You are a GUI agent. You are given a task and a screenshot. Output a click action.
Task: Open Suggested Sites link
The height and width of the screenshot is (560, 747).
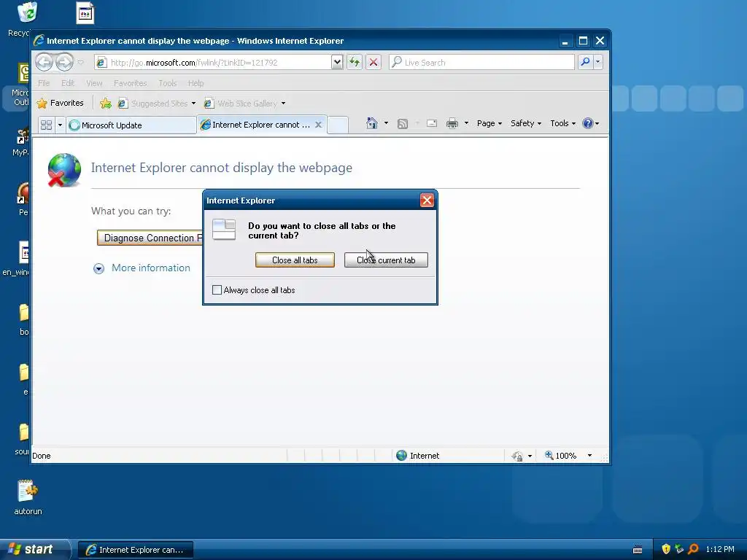point(153,104)
